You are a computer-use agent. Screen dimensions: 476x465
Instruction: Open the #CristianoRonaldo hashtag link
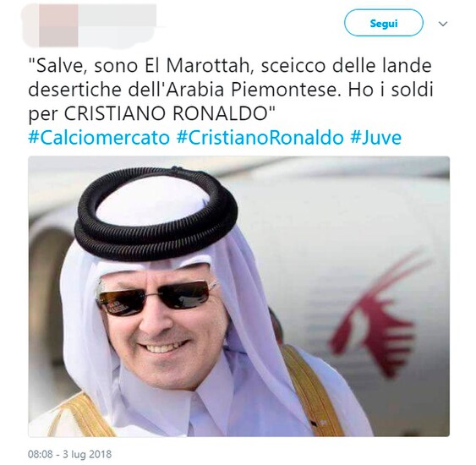[x=260, y=138]
